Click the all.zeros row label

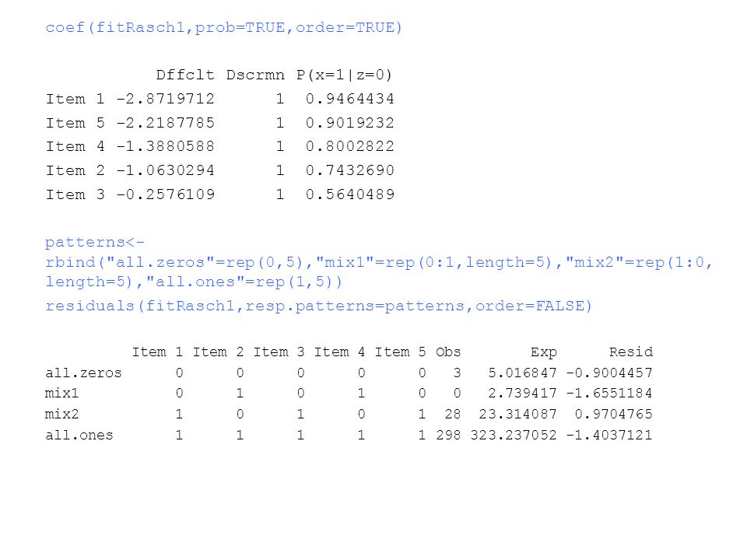click(83, 373)
